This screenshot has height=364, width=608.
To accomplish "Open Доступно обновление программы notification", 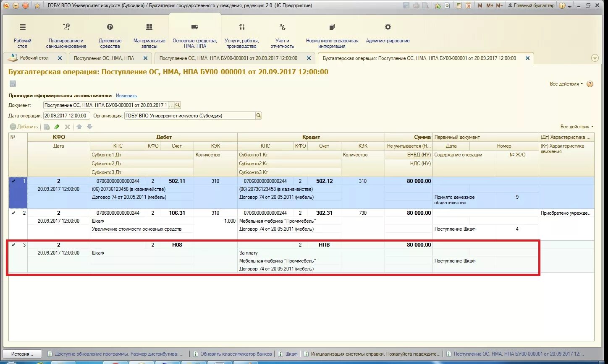I will pos(116,354).
